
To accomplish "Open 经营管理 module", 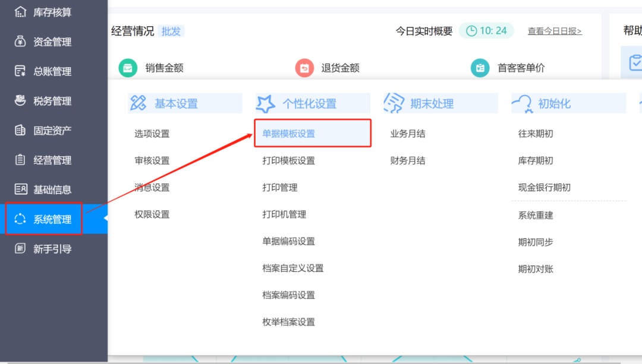I will click(x=53, y=160).
